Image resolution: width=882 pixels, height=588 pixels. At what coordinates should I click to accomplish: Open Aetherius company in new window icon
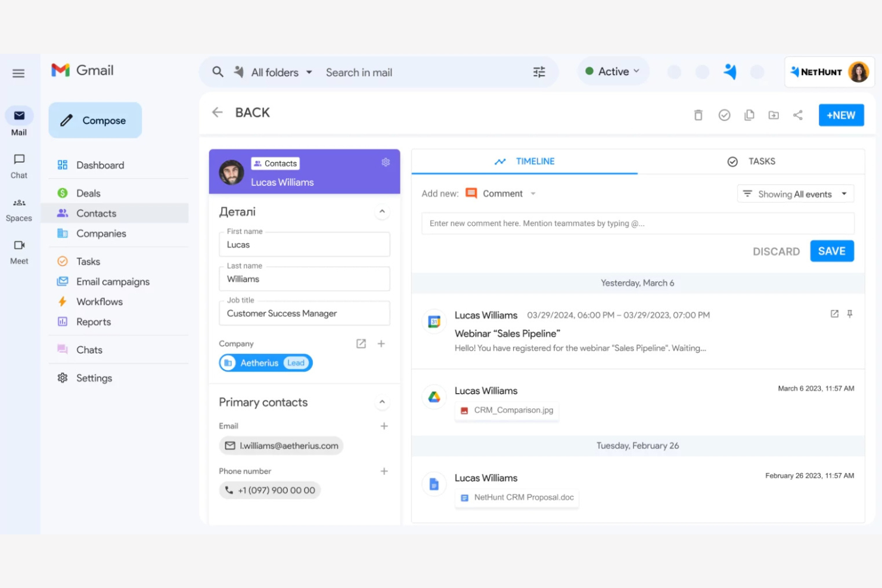pos(361,344)
